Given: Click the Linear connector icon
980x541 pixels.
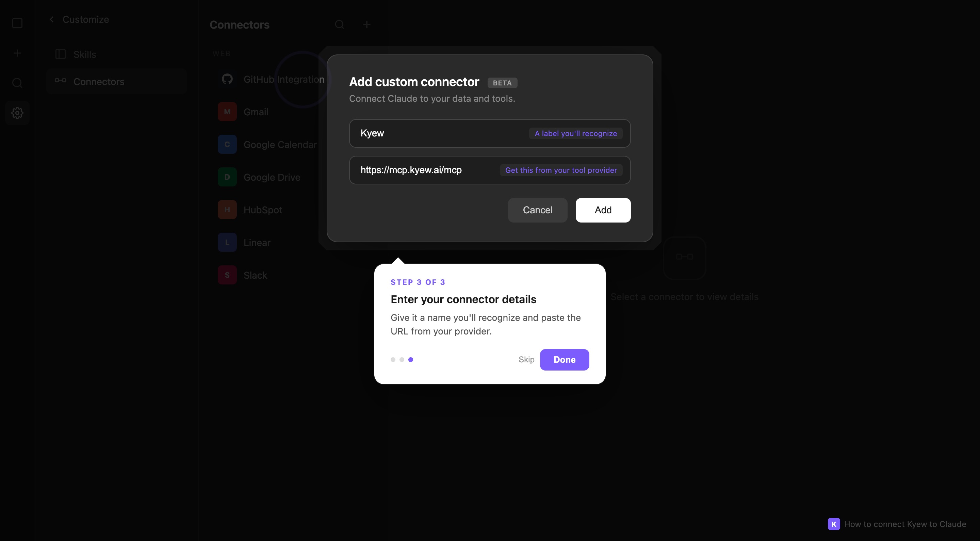Looking at the screenshot, I should (x=227, y=242).
